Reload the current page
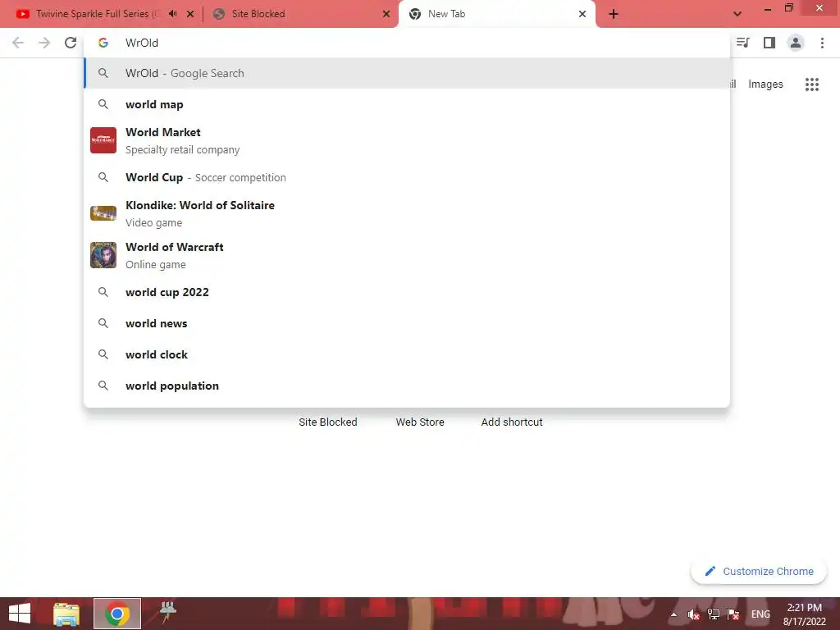Screen dimensions: 840x630 tap(71, 43)
